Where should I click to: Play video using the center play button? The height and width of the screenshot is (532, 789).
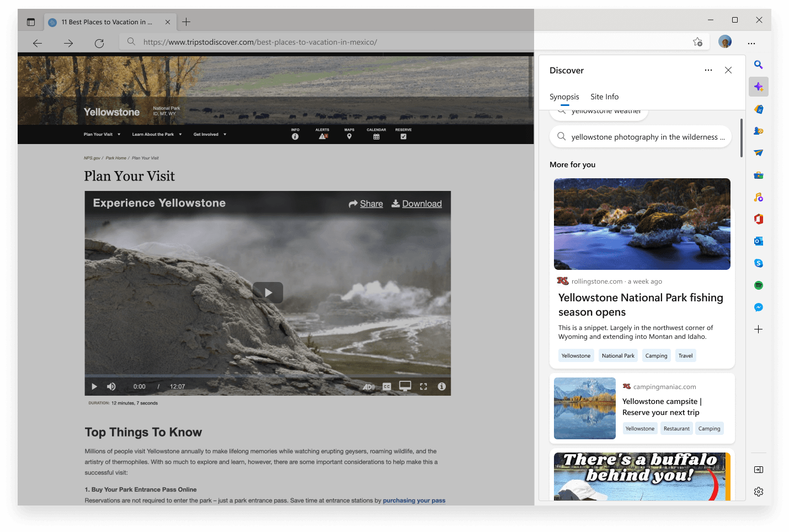click(x=268, y=293)
